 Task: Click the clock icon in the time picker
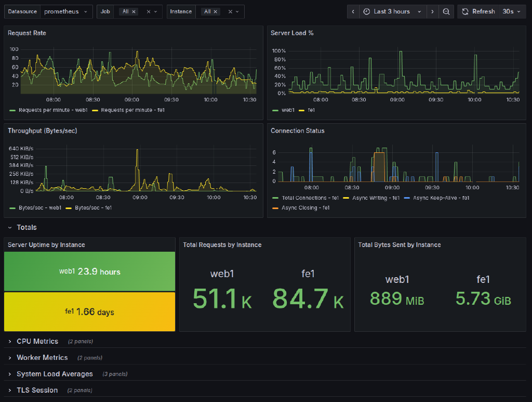pyautogui.click(x=367, y=11)
